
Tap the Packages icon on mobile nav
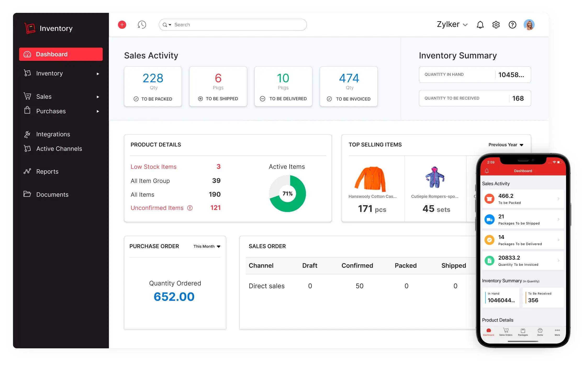523,331
